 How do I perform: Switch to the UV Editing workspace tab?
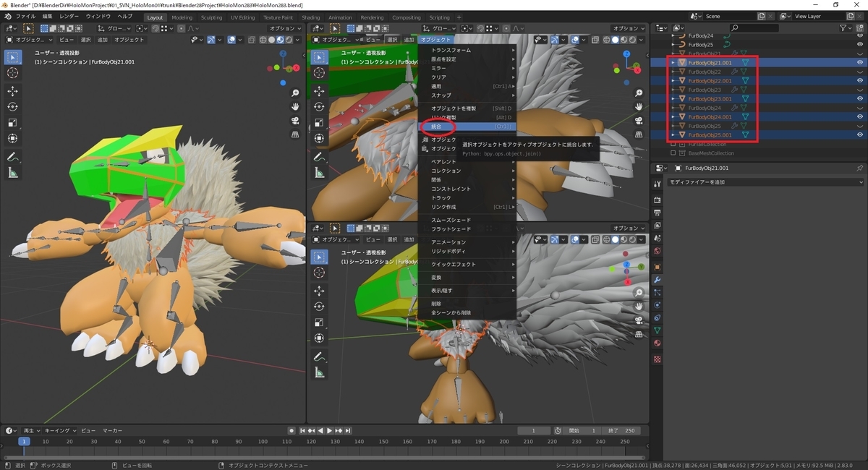click(x=243, y=17)
